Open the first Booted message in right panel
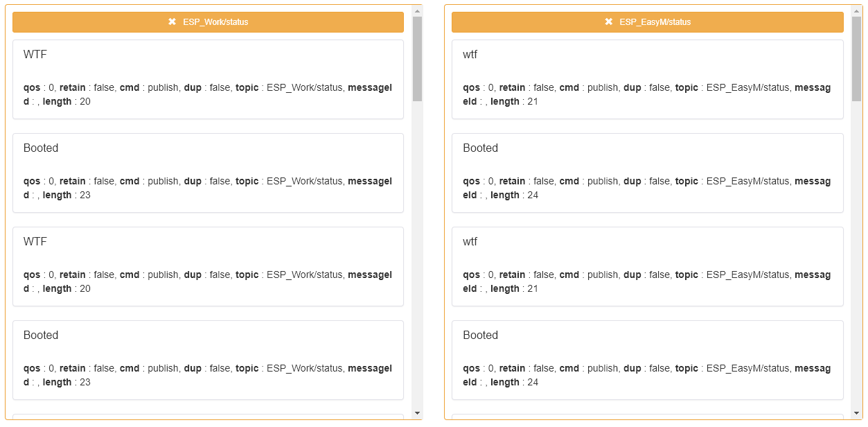This screenshot has height=427, width=868. click(x=647, y=171)
